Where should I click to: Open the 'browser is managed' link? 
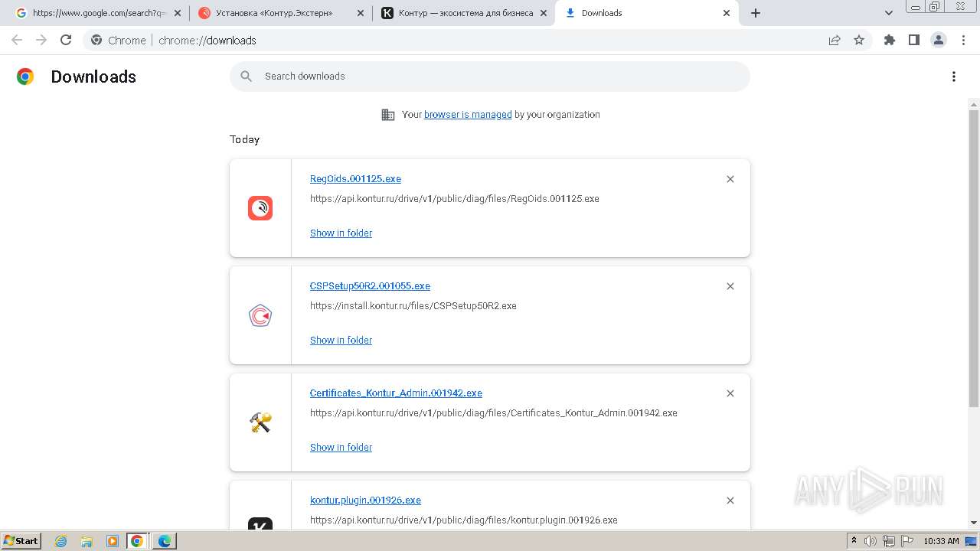tap(468, 114)
